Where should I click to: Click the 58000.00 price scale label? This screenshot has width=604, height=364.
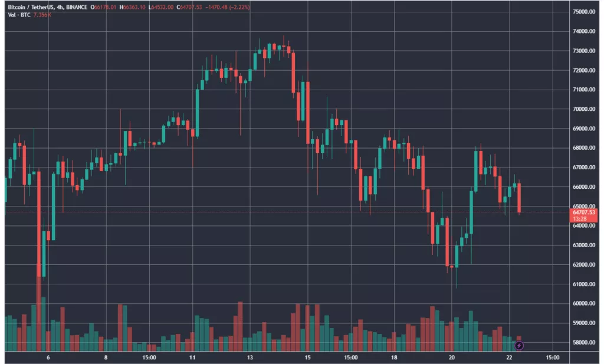pos(585,343)
